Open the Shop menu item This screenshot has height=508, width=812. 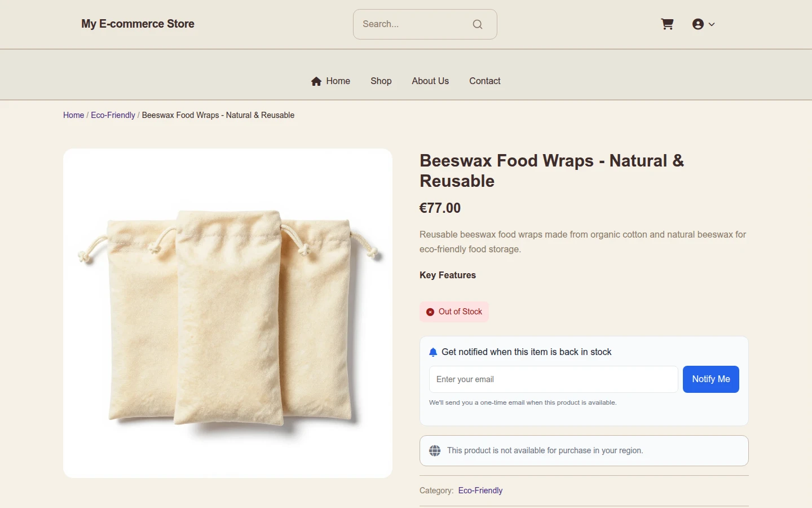[381, 81]
